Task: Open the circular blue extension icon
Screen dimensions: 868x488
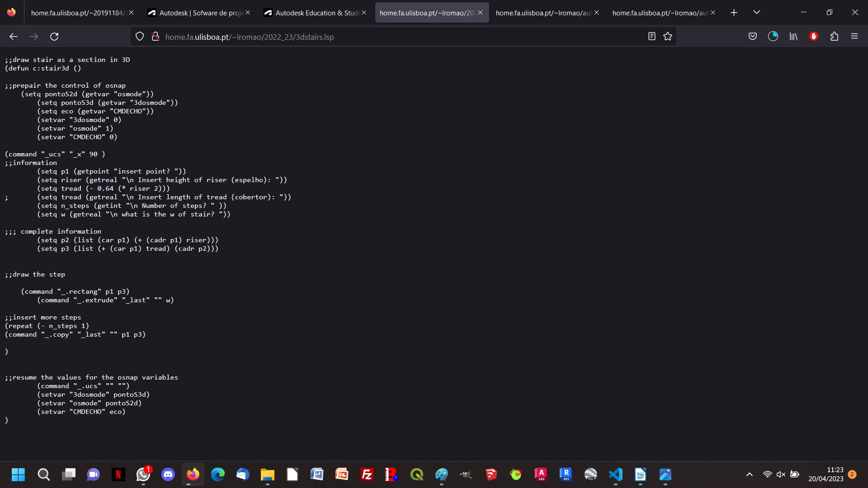Action: pos(773,37)
